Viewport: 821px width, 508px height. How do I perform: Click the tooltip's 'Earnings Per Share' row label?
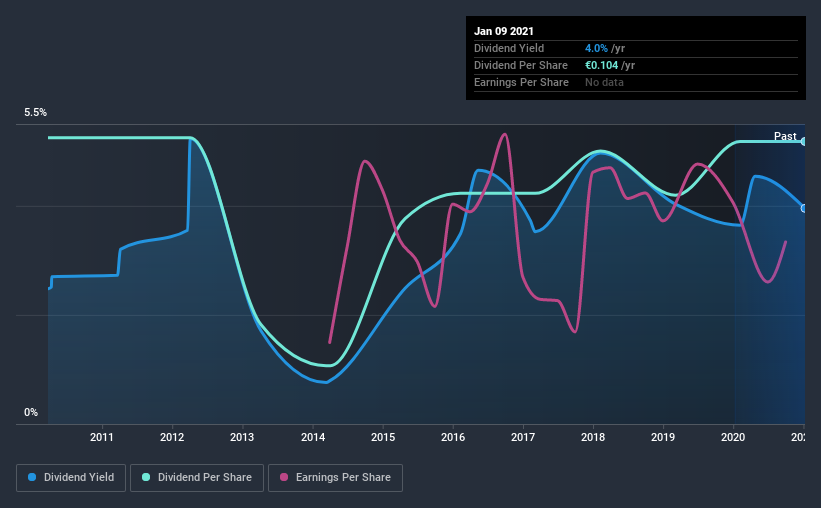521,82
